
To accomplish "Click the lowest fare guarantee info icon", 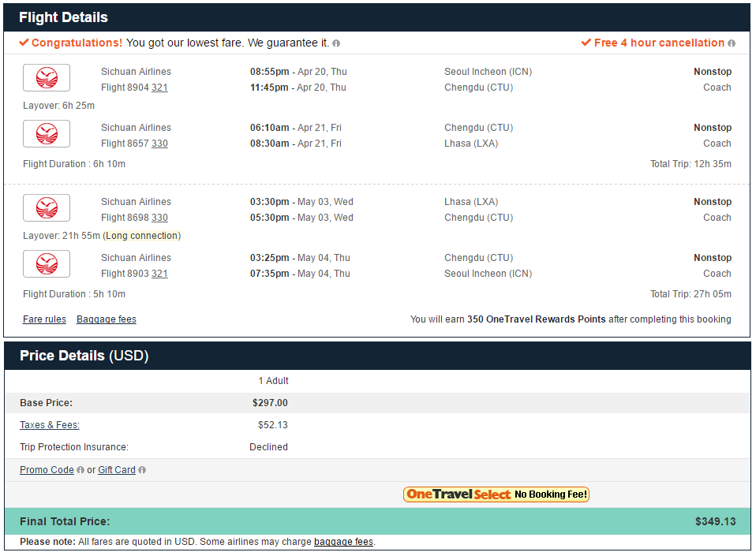I will pos(336,43).
